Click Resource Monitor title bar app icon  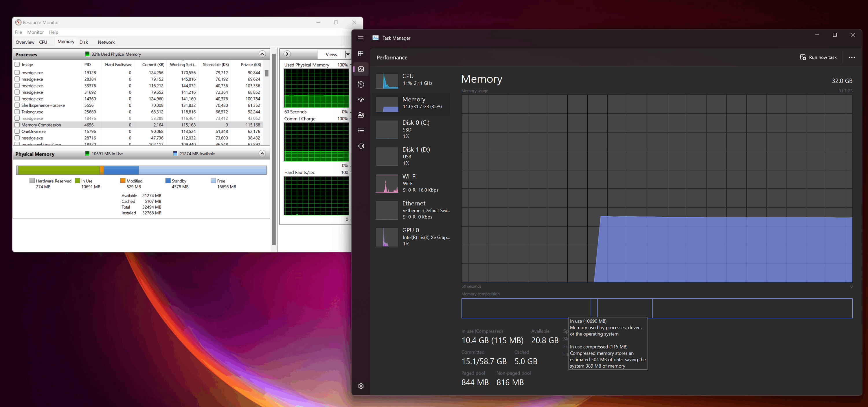(18, 22)
